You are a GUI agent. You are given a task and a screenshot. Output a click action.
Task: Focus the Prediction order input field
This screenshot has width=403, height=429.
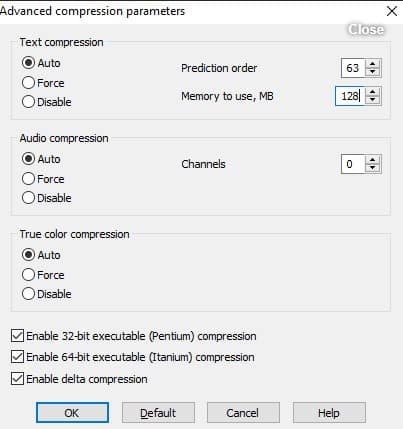(x=353, y=68)
